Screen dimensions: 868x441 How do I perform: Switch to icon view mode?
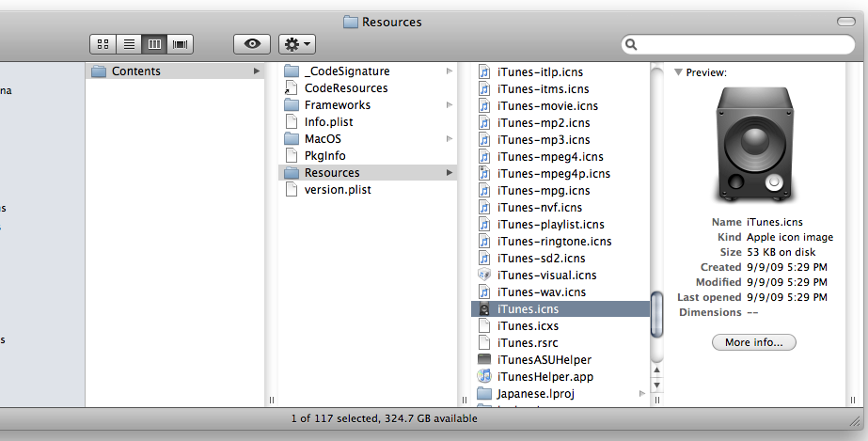point(103,44)
